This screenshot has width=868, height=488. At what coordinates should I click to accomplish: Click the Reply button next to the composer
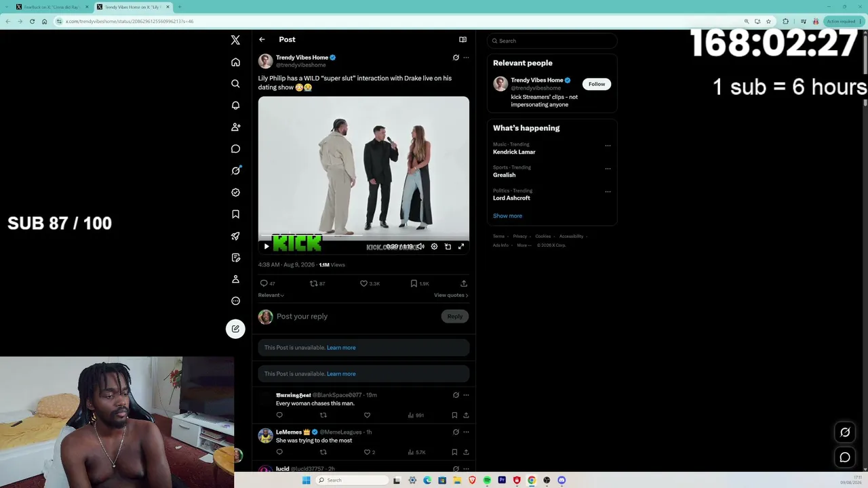[x=455, y=317]
